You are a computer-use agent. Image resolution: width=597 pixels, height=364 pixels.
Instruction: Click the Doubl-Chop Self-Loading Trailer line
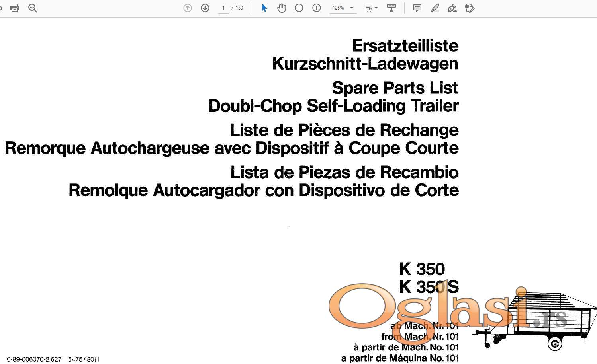coord(334,106)
